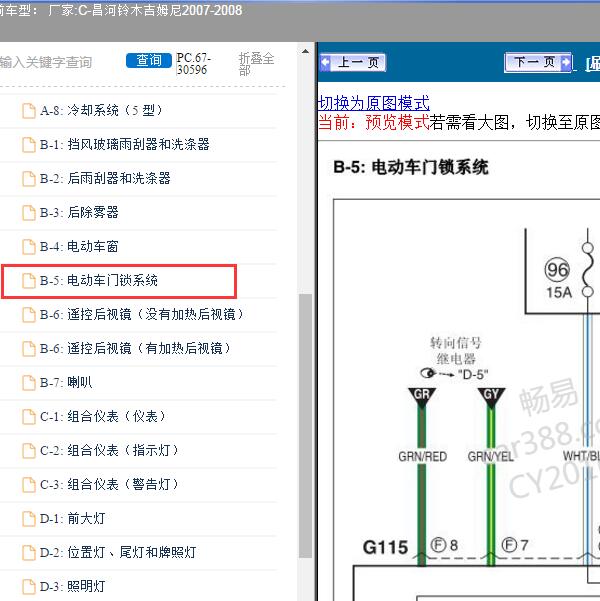Click the diagram title B-5: 电动车门锁系统

click(x=411, y=168)
